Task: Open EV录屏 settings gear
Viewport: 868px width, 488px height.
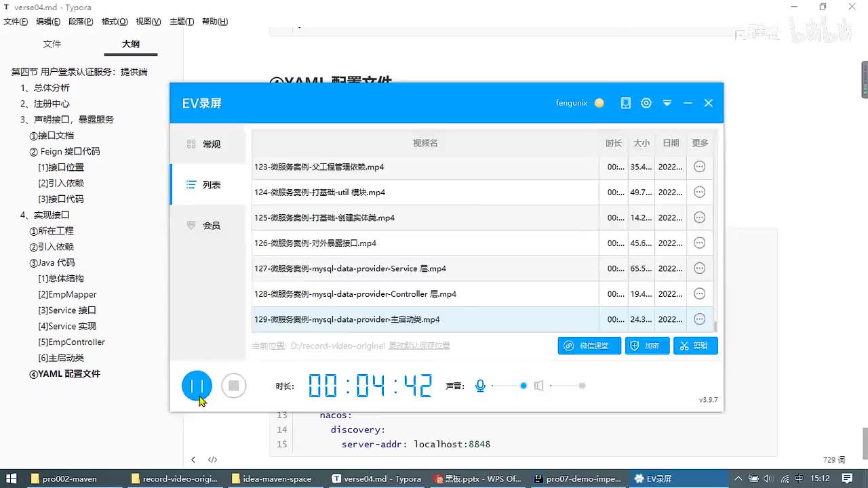Action: (x=646, y=103)
